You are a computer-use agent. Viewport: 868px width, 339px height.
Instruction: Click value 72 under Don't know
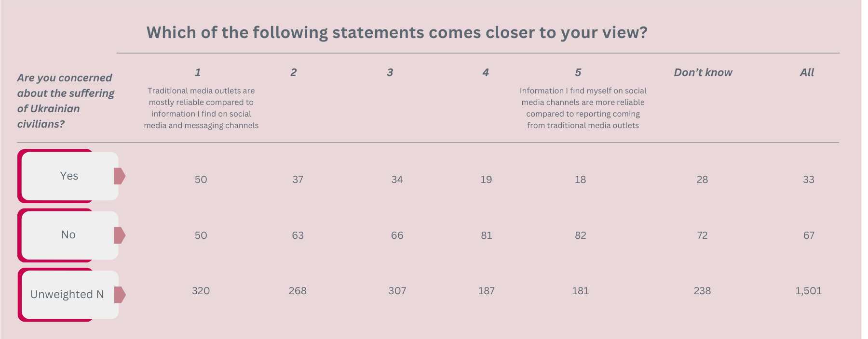pos(702,235)
